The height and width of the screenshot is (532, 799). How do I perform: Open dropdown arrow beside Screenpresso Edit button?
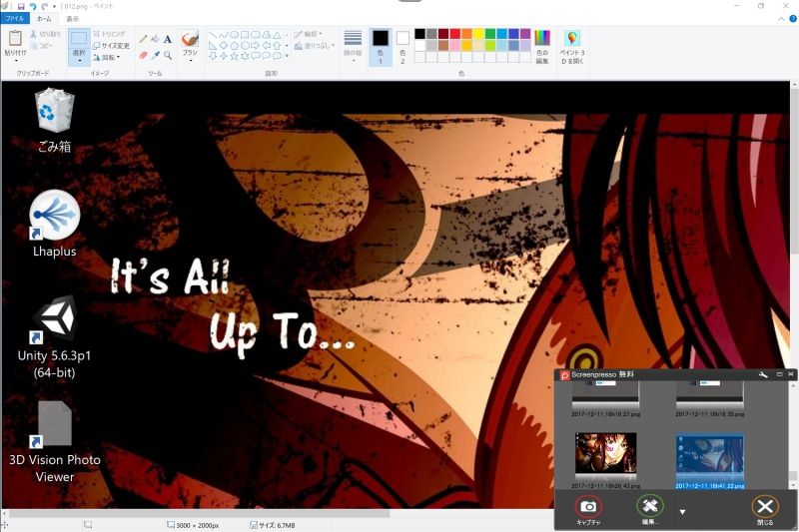pyautogui.click(x=682, y=512)
